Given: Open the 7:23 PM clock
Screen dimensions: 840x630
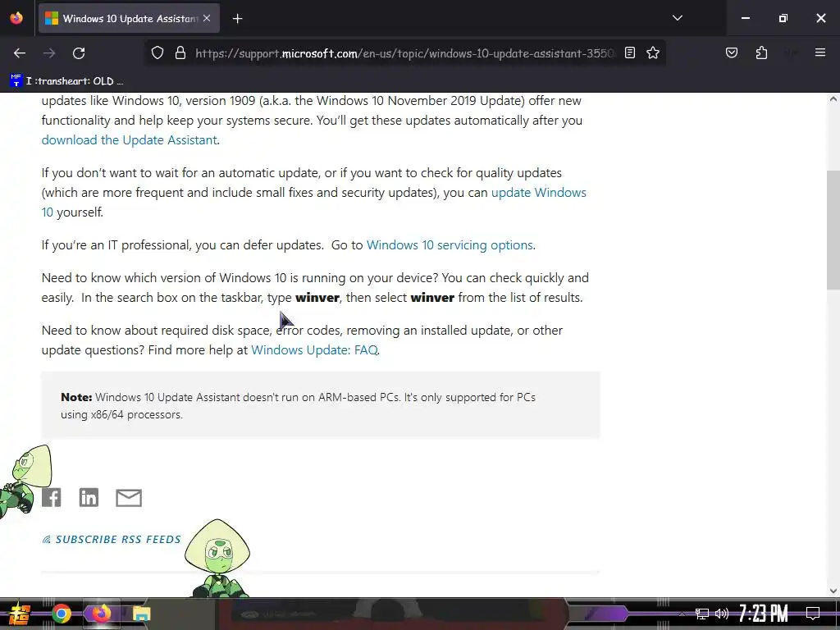Looking at the screenshot, I should pos(764,613).
